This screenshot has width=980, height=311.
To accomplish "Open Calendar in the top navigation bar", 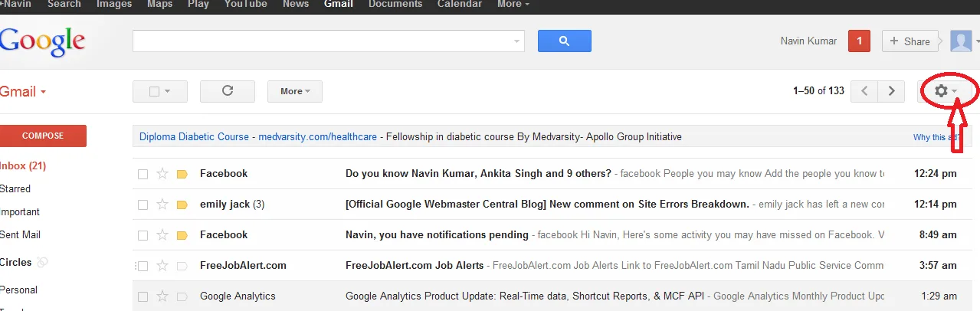I will 460,4.
